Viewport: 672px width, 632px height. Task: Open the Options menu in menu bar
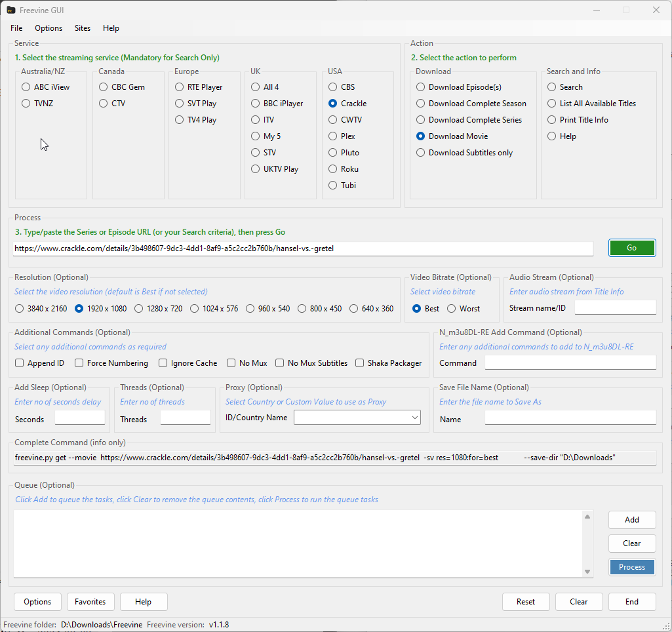click(49, 28)
